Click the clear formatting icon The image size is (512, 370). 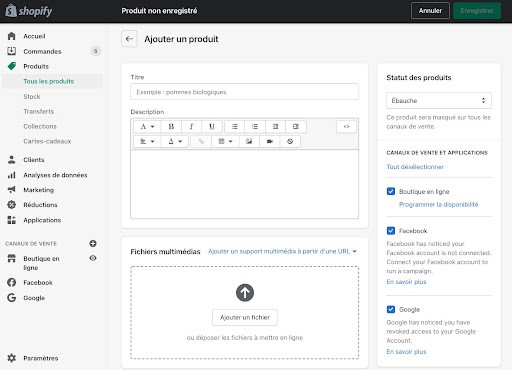tap(290, 141)
